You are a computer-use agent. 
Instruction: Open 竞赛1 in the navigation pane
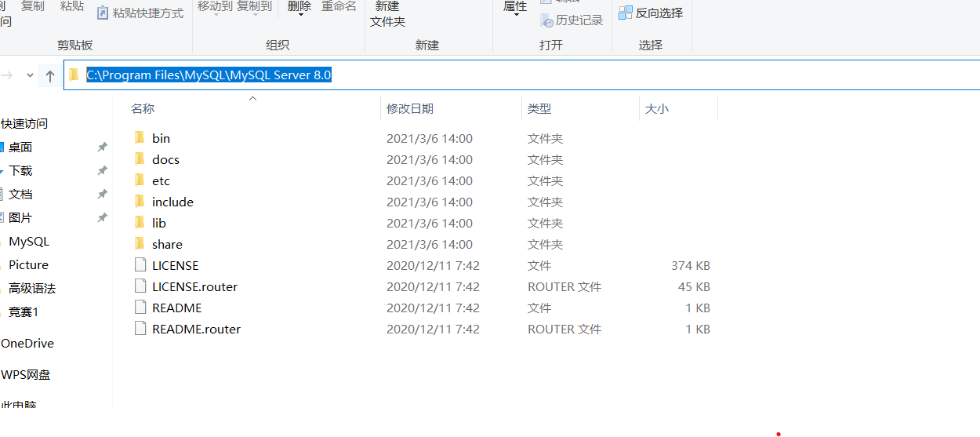pos(24,312)
